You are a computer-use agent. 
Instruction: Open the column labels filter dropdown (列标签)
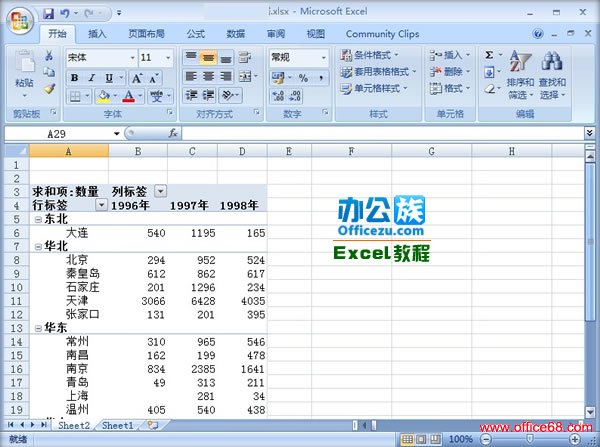pos(160,191)
